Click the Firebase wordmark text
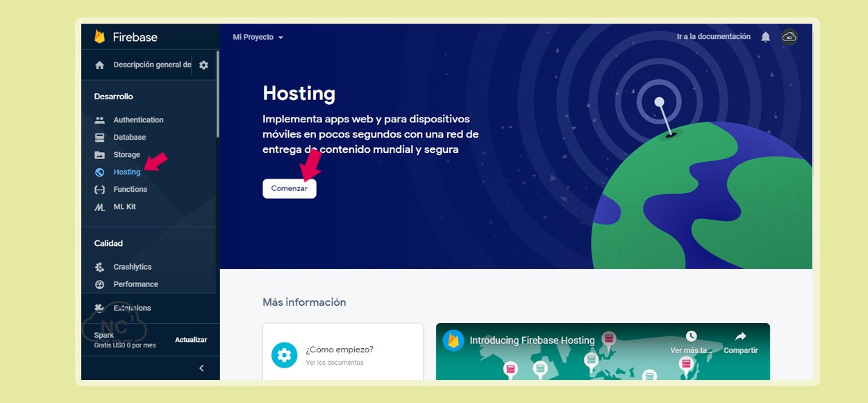Viewport: 868px width, 403px height. (x=135, y=37)
